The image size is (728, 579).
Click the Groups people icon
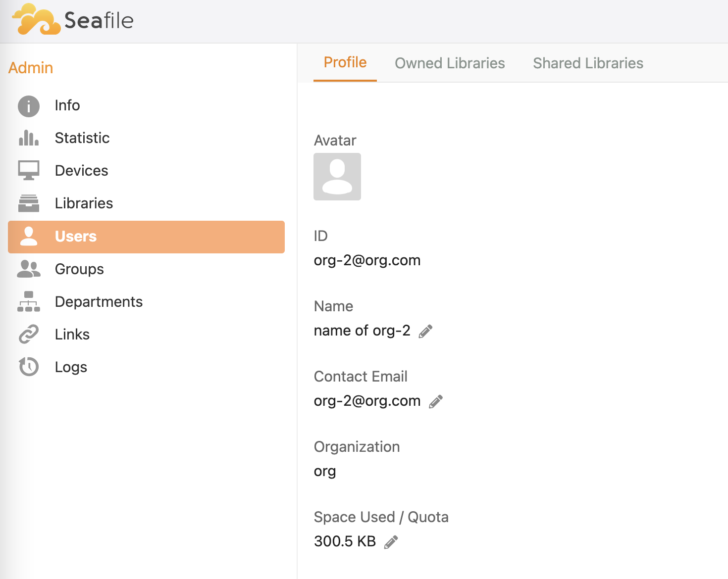click(x=29, y=269)
